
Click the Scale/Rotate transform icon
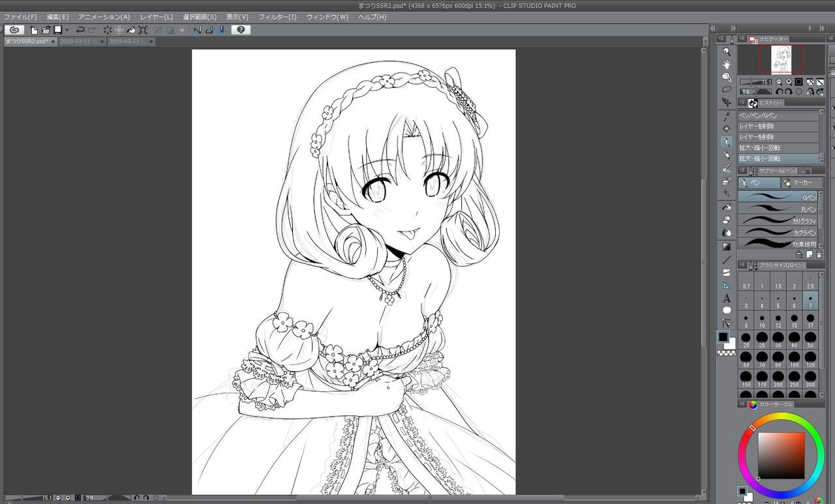pyautogui.click(x=143, y=30)
